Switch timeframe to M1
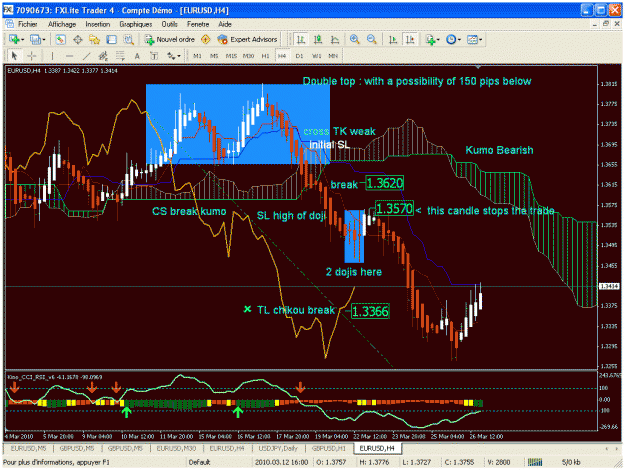625x470 pixels. [x=197, y=56]
